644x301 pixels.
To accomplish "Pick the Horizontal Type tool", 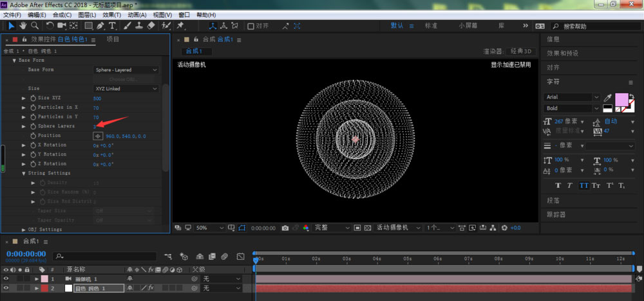I will (112, 26).
